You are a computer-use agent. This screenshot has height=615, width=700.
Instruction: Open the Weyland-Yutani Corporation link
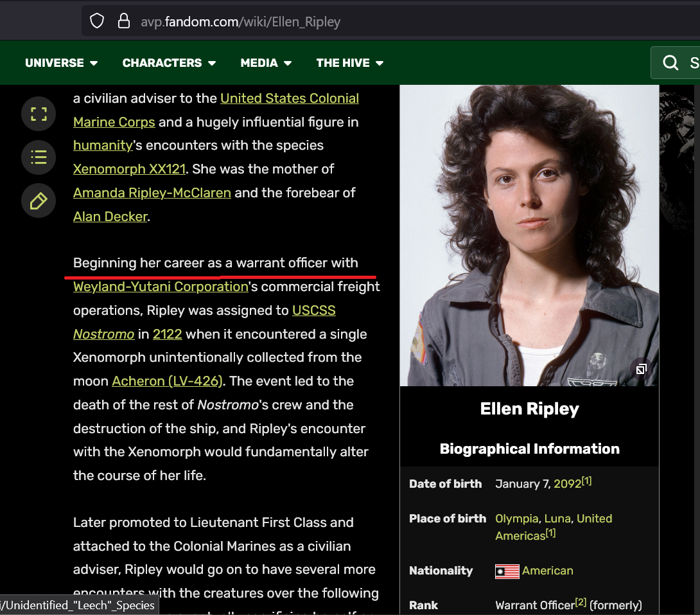161,286
